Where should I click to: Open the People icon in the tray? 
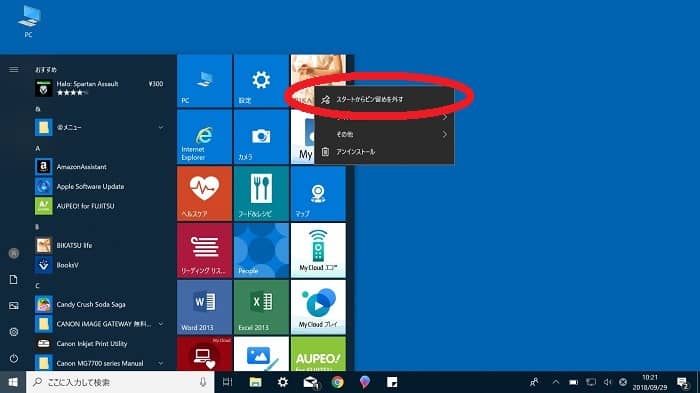click(x=534, y=382)
